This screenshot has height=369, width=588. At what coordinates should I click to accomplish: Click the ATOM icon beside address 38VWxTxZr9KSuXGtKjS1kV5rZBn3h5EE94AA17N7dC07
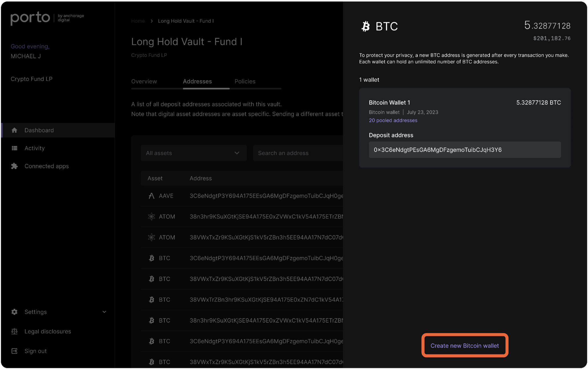[151, 237]
